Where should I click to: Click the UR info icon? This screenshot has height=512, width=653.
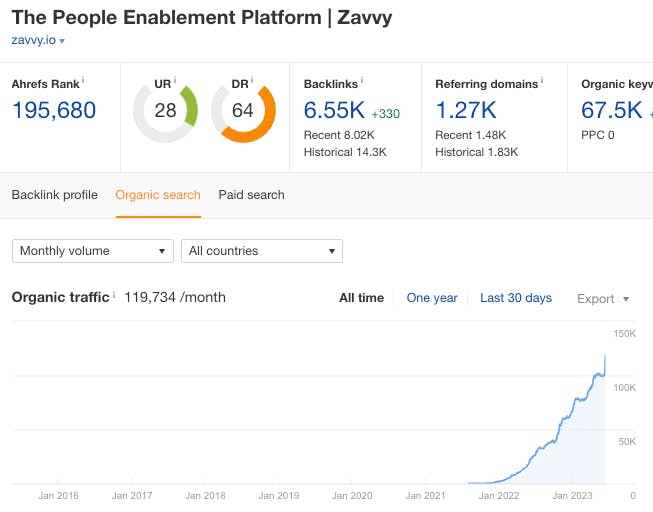point(175,80)
